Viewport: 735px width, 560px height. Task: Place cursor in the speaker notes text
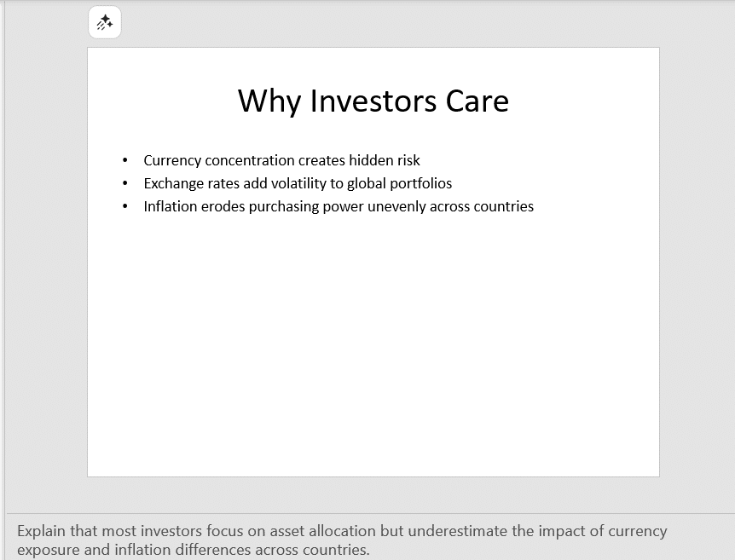pos(341,540)
